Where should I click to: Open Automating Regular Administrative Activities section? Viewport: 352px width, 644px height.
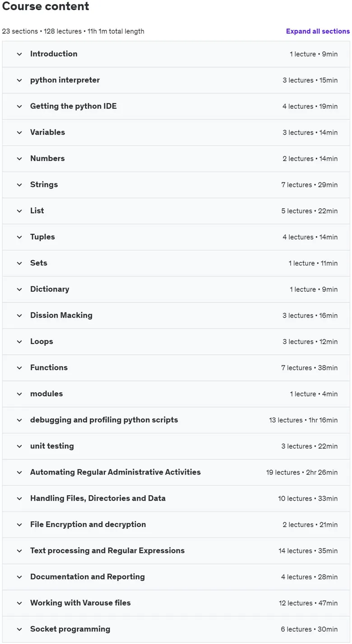coord(176,472)
